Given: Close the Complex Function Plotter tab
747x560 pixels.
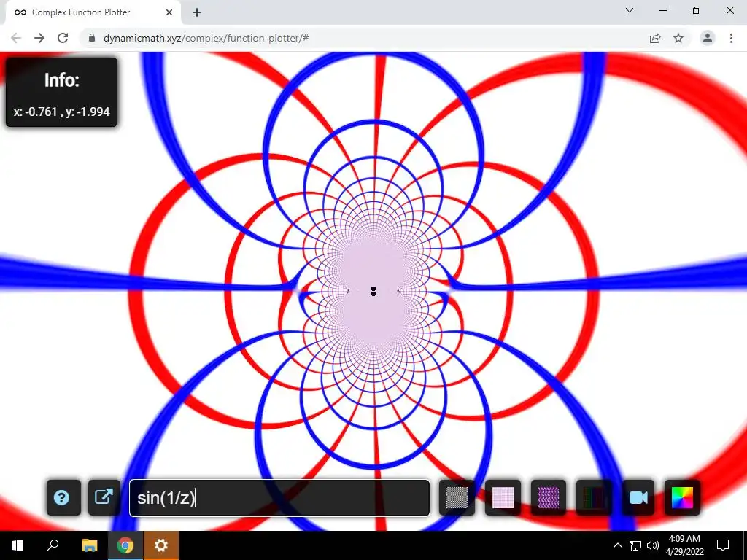Looking at the screenshot, I should click(x=169, y=12).
